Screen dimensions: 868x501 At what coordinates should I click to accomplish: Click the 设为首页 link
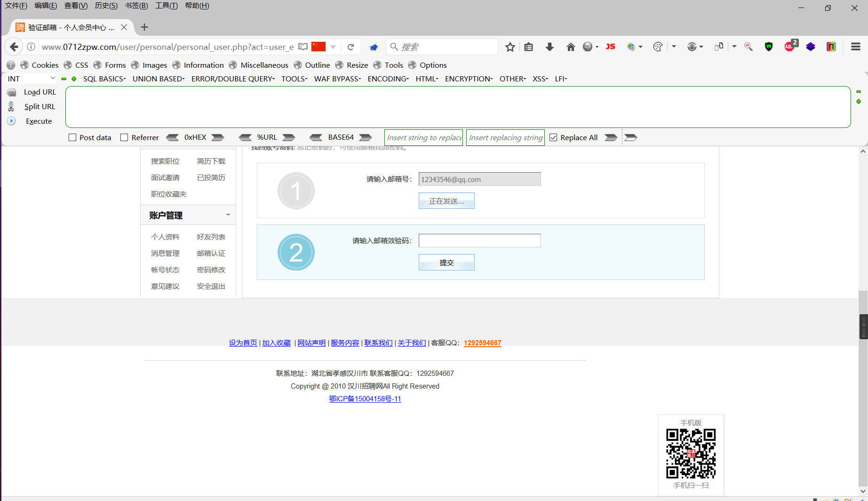click(243, 342)
